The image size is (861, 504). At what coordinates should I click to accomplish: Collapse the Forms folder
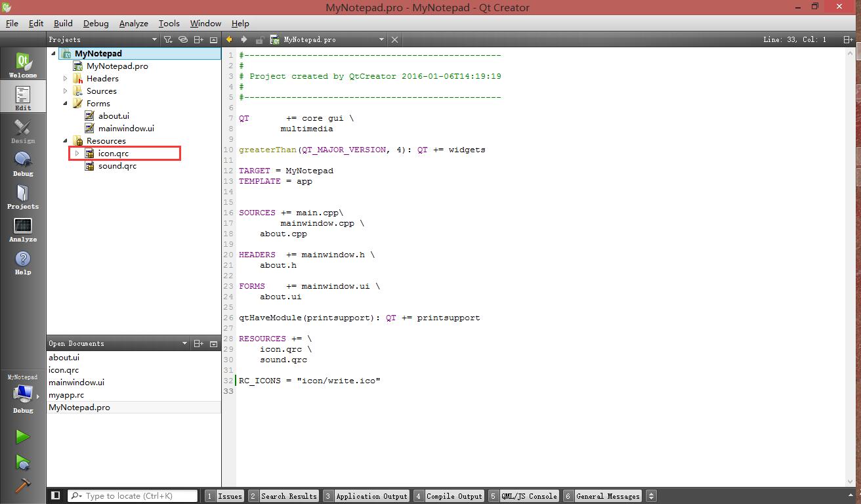65,104
